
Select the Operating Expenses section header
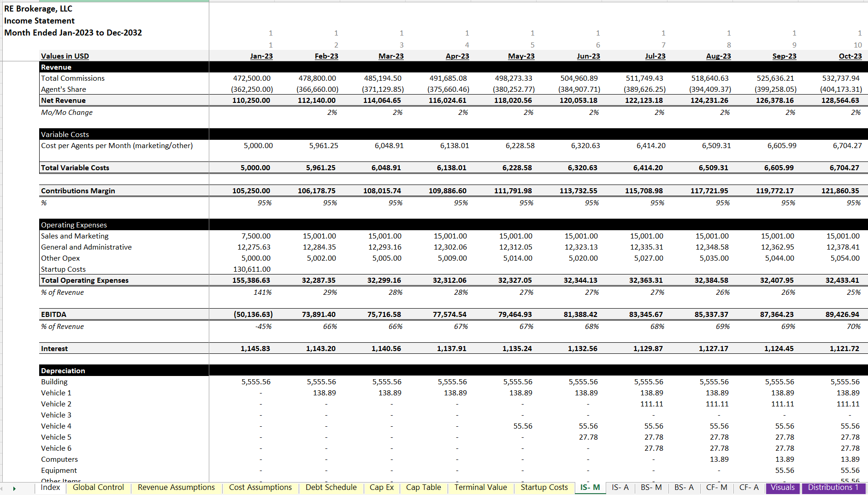tap(124, 225)
